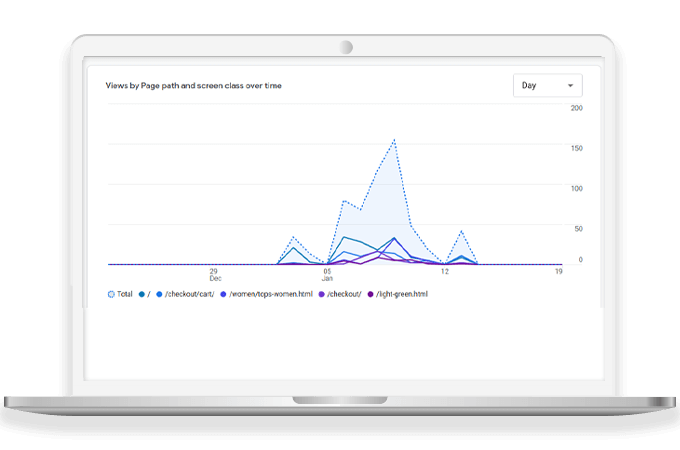The width and height of the screenshot is (680, 450).
Task: Toggle /women/tops-women.html legend item
Action: (x=266, y=294)
